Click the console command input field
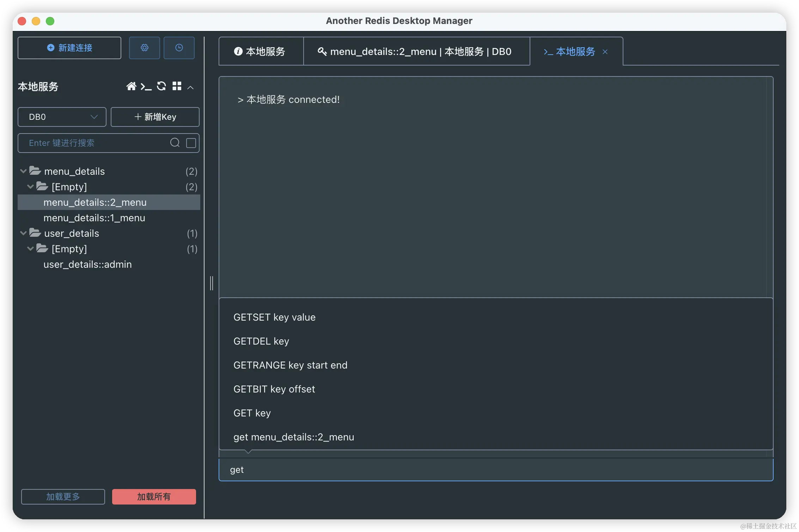Viewport: 799px width, 532px height. coord(496,470)
